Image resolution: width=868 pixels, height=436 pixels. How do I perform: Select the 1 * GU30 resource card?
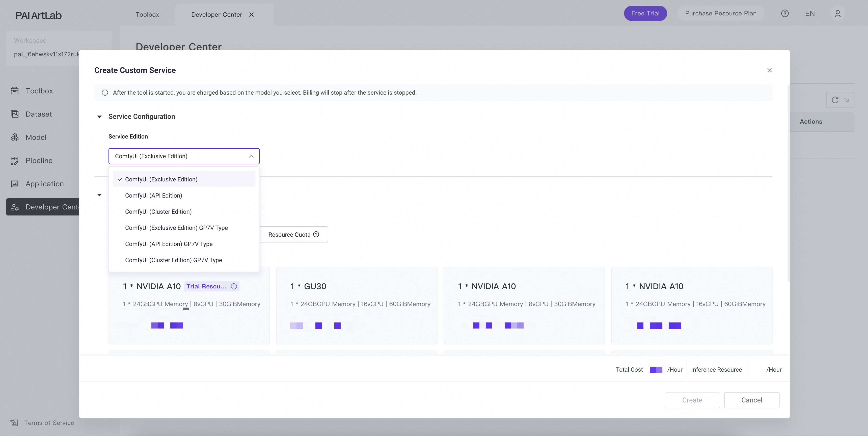point(357,305)
